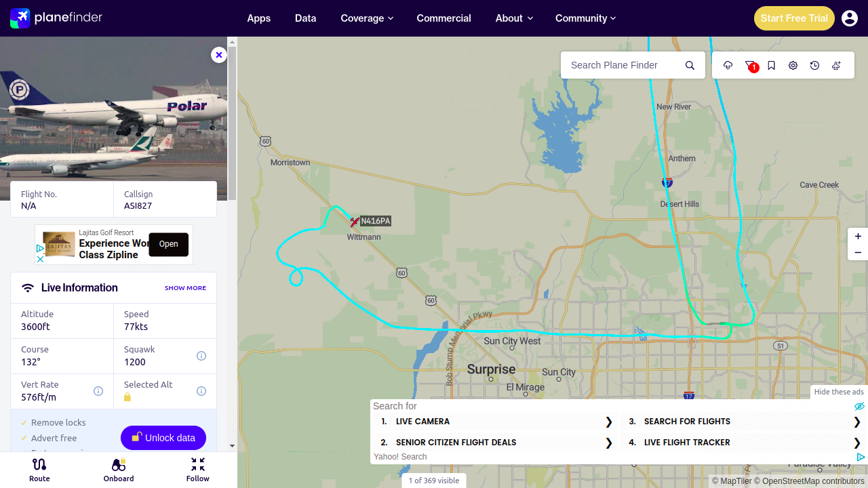Click the Lajitas Golf Resort ad logo

tap(59, 243)
